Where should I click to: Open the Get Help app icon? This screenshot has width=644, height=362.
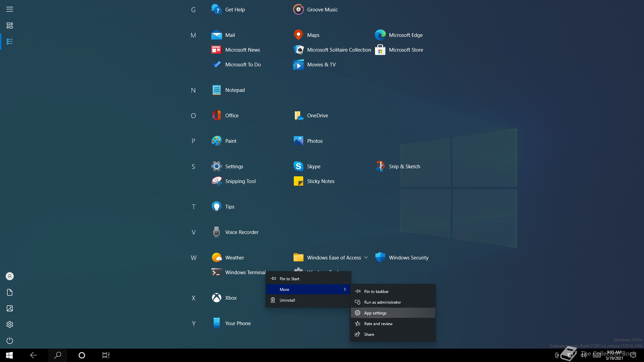pyautogui.click(x=216, y=9)
